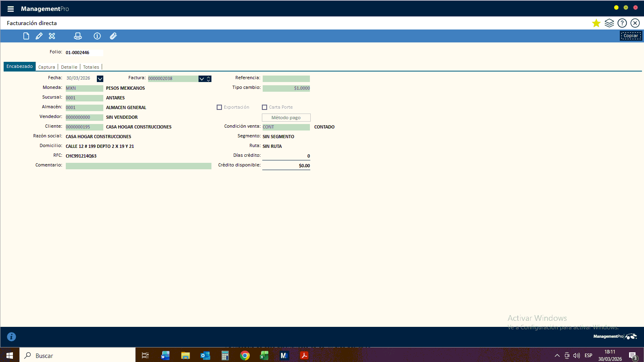The width and height of the screenshot is (644, 362).
Task: Toggle the Carta Porte checkbox
Action: (265, 107)
